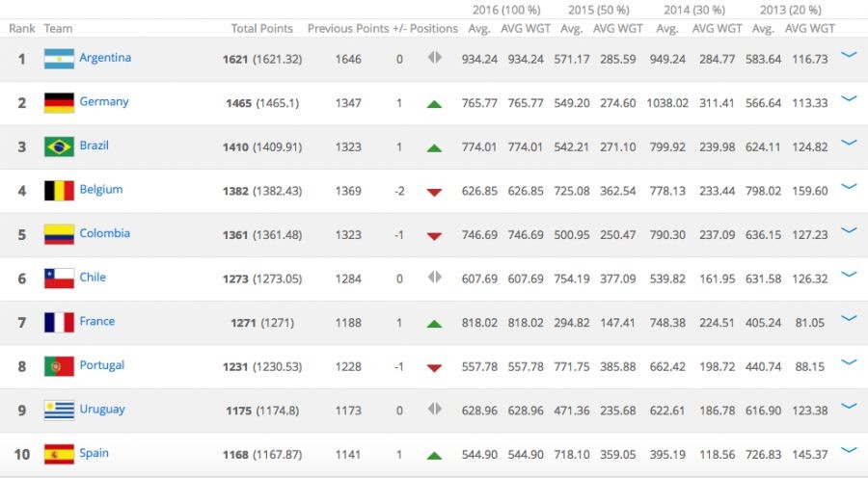The height and width of the screenshot is (478, 868).
Task: Expand the France row chevron
Action: tap(849, 318)
